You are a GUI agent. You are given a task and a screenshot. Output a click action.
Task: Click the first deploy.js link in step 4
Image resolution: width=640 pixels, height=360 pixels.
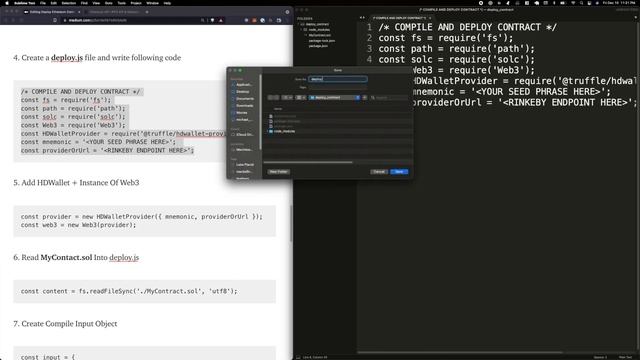click(67, 58)
